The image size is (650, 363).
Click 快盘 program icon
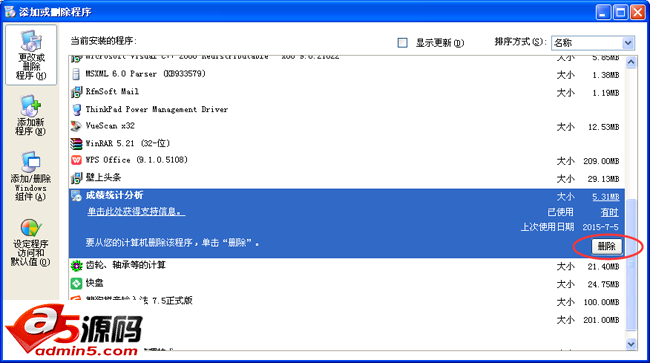76,283
